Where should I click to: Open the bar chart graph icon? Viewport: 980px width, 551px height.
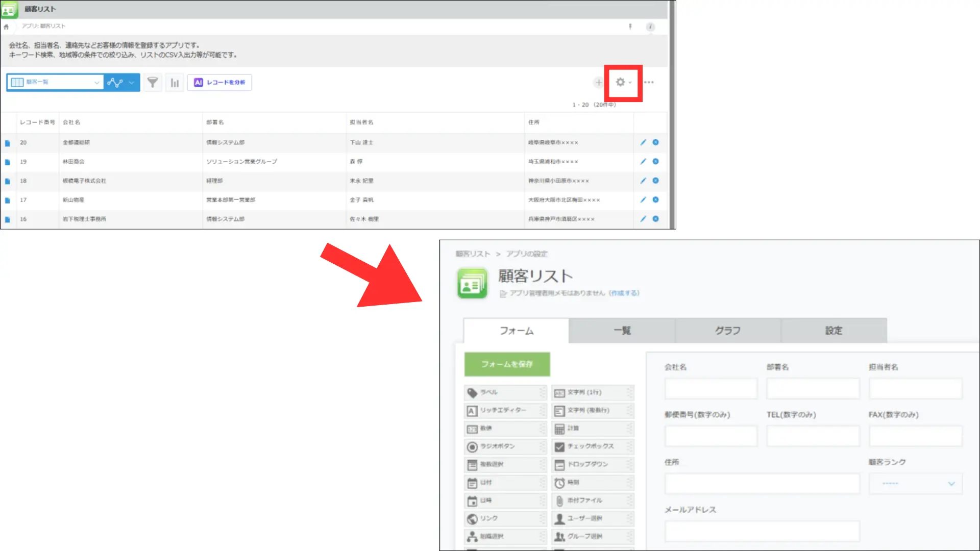click(175, 83)
